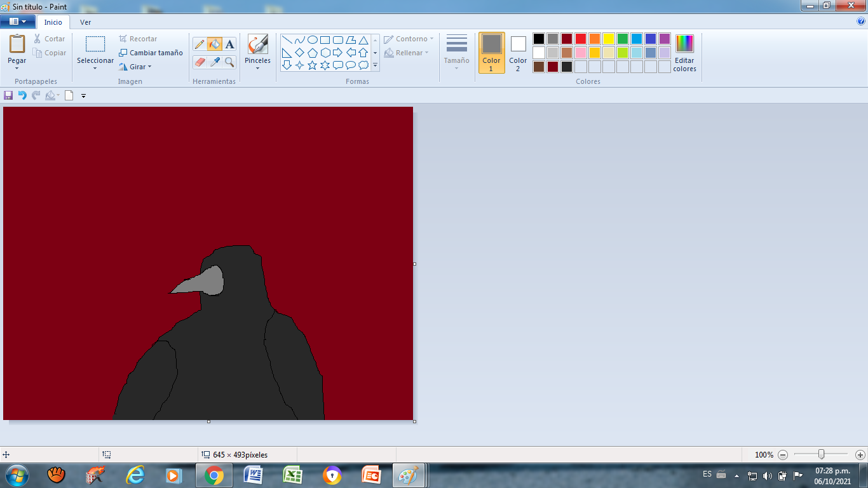Viewport: 868px width, 488px height.
Task: Open Google Chrome from the taskbar
Action: point(214,475)
